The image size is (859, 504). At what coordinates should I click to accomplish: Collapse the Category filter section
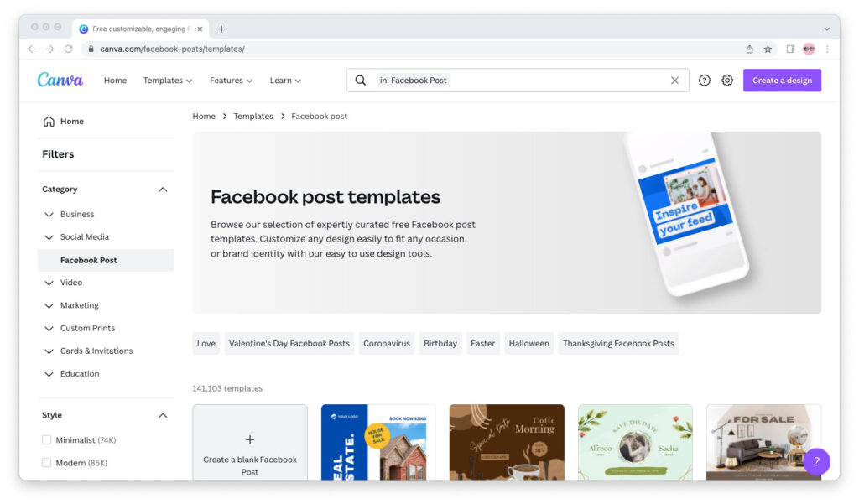[x=163, y=189]
